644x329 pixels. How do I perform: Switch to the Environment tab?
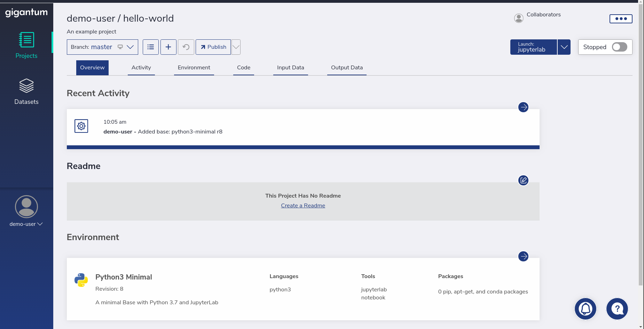194,68
